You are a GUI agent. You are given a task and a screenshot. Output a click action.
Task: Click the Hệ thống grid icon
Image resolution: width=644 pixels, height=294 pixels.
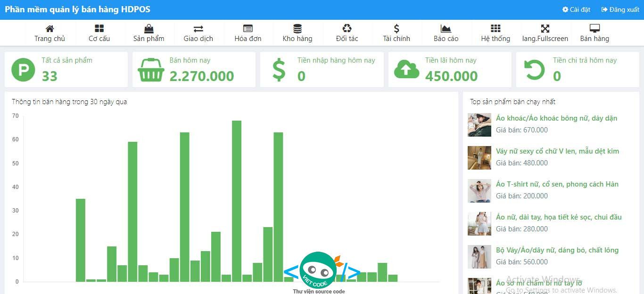pyautogui.click(x=495, y=29)
